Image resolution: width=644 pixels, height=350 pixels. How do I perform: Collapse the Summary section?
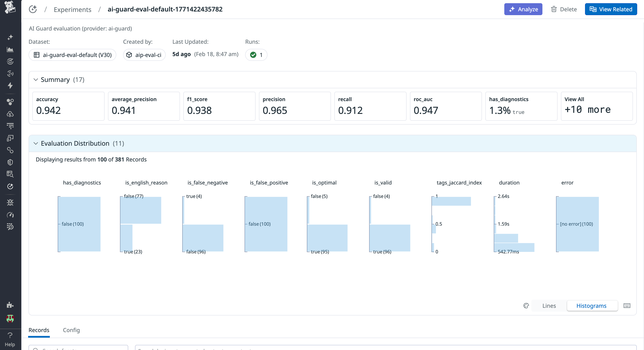36,79
